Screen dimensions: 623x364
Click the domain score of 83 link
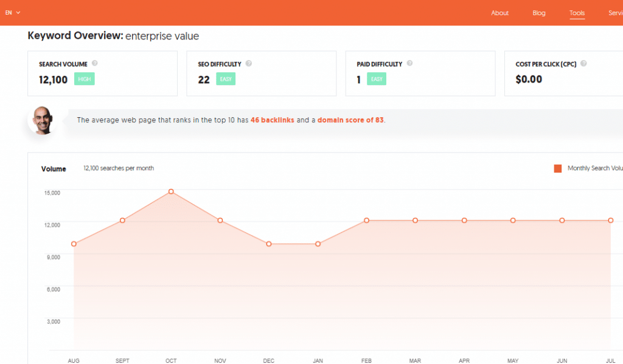tap(350, 120)
